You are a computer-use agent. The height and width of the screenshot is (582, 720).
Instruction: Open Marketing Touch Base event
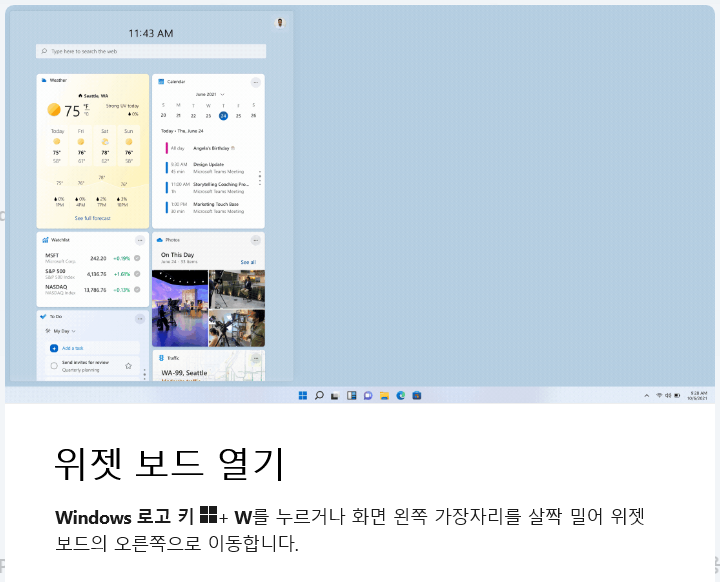(x=208, y=208)
